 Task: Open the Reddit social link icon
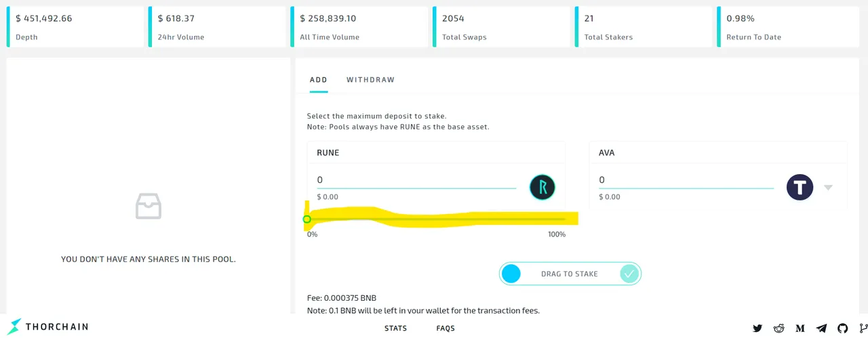coord(778,329)
